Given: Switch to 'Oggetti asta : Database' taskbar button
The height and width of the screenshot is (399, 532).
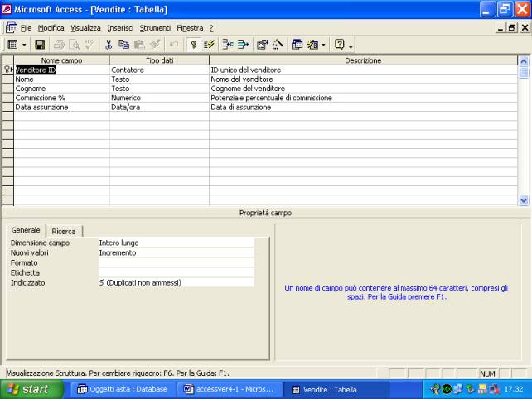Looking at the screenshot, I should (123, 389).
